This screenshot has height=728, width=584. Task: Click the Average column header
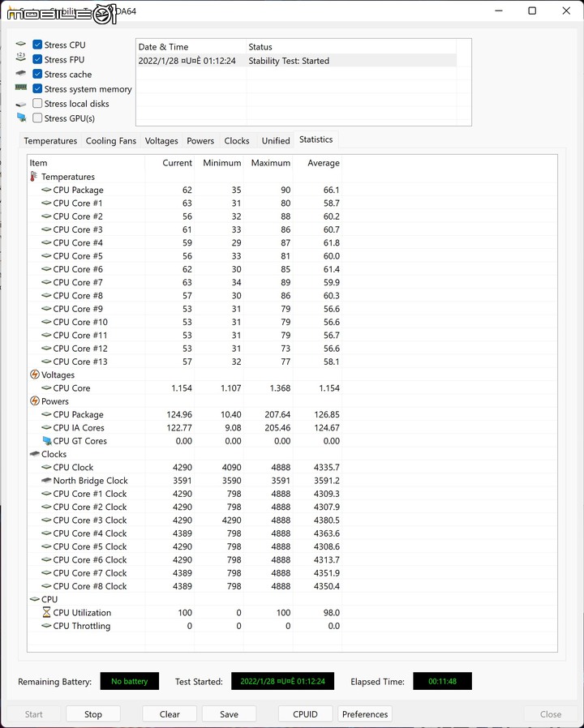317,162
